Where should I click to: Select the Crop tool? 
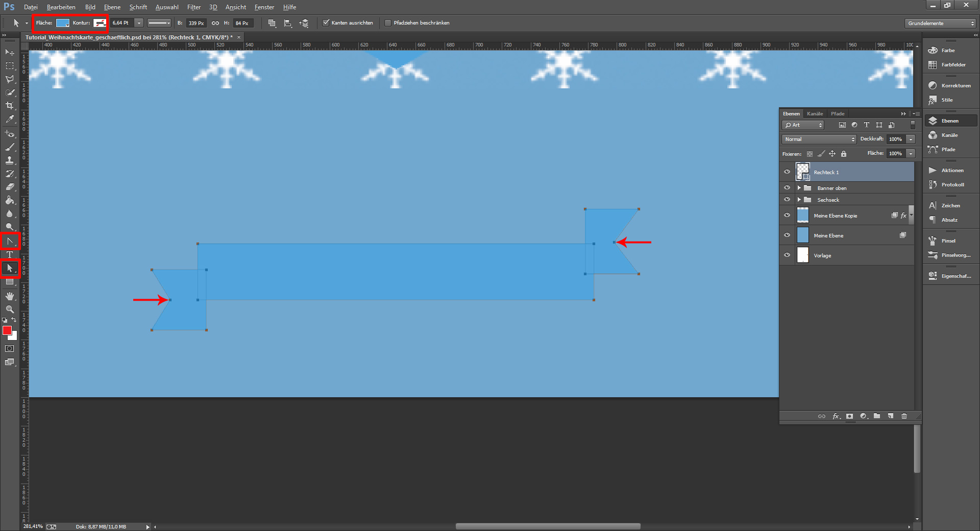(x=9, y=106)
